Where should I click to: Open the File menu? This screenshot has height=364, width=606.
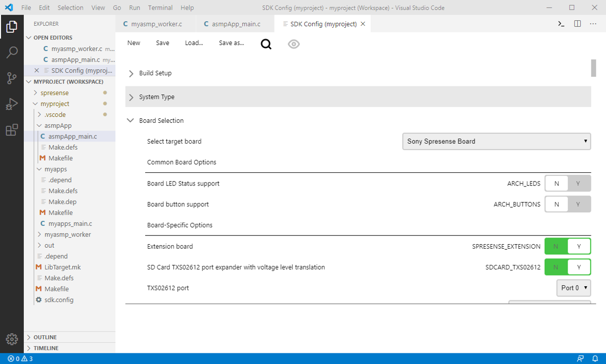click(x=26, y=8)
